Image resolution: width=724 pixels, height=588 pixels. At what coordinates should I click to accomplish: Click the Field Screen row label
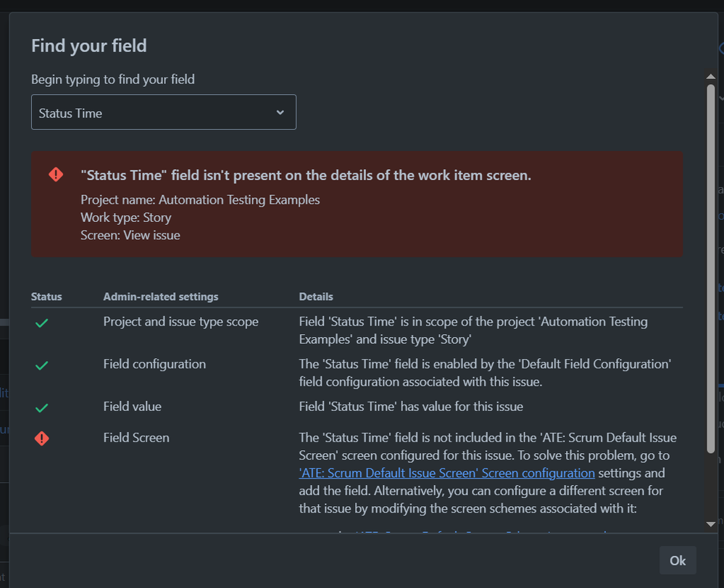[136, 438]
